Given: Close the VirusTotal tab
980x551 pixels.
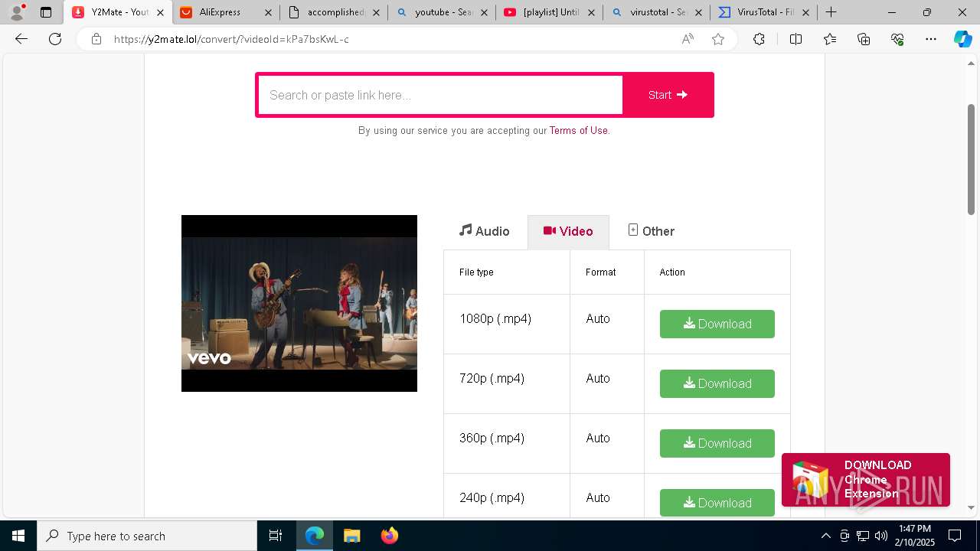Looking at the screenshot, I should coord(805,12).
